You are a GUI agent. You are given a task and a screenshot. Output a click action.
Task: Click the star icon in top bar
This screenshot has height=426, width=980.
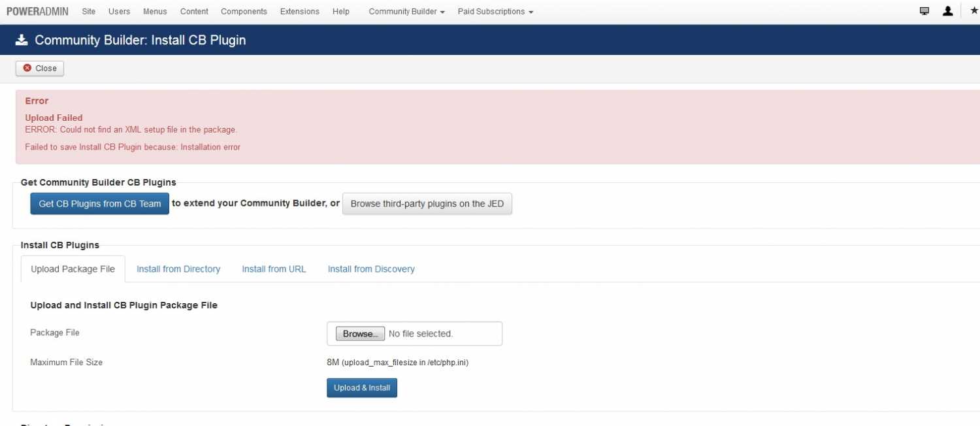[x=974, y=11]
